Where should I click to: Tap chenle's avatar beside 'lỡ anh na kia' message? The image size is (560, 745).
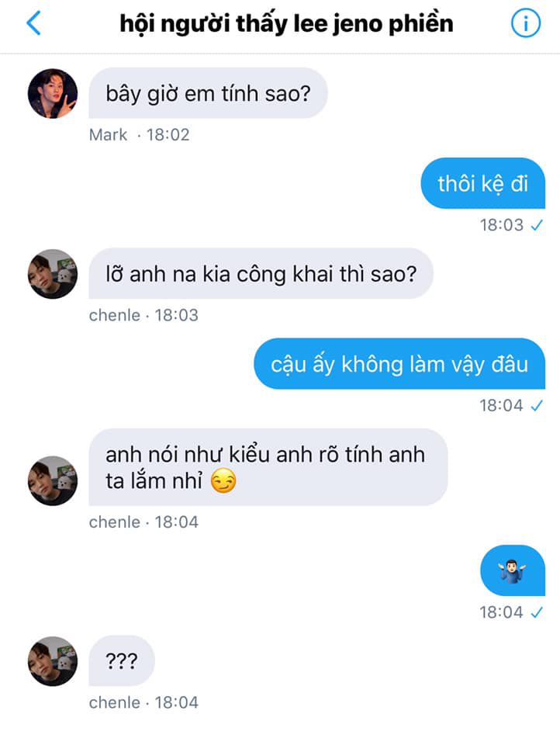[53, 274]
